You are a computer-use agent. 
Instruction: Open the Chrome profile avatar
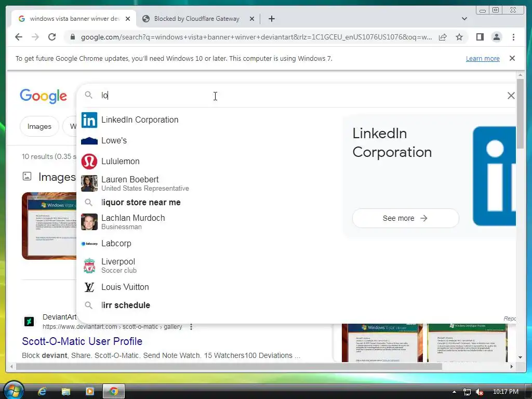(x=496, y=37)
